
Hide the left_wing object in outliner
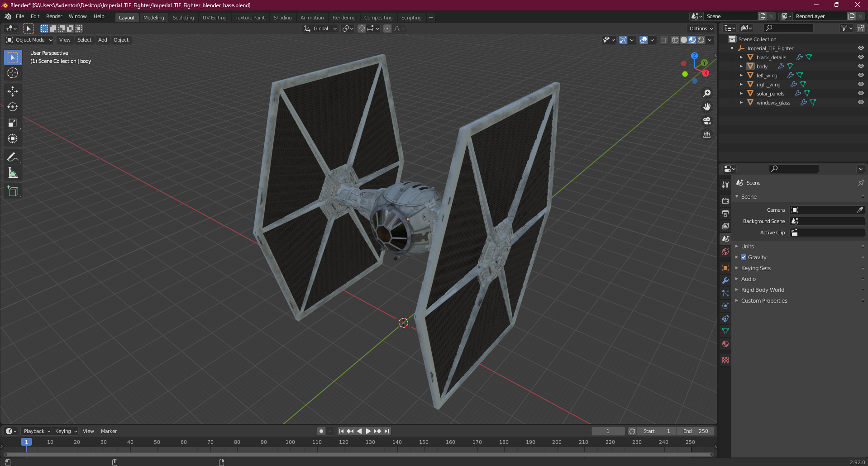coord(860,75)
